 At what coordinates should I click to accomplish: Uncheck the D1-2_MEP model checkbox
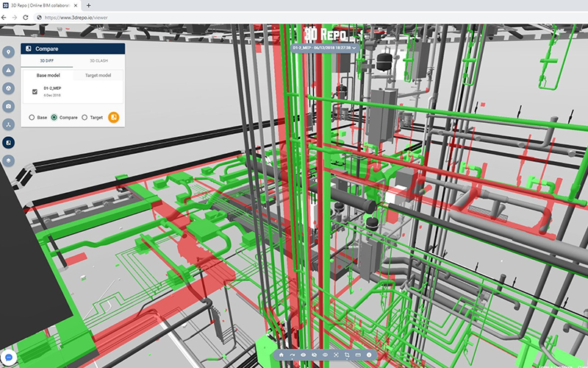35,92
